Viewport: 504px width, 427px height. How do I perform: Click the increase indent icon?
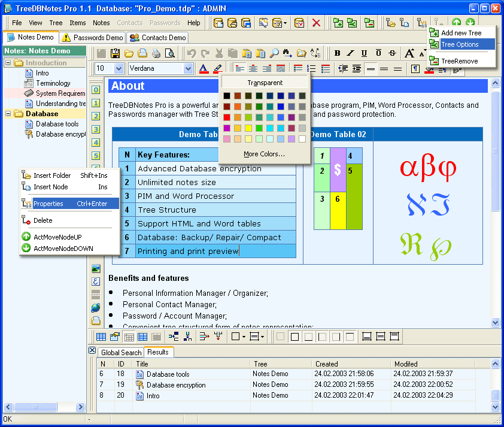tap(357, 68)
